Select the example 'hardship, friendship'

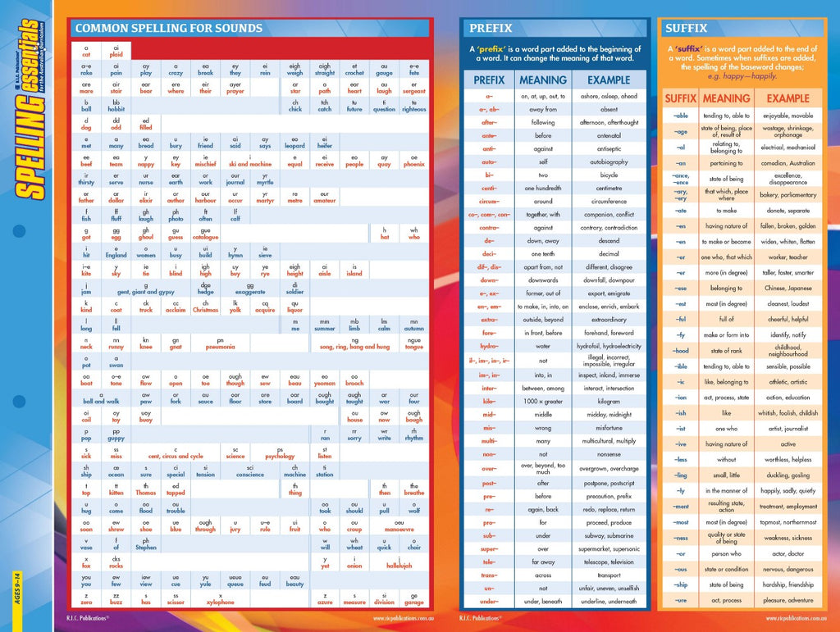point(787,585)
